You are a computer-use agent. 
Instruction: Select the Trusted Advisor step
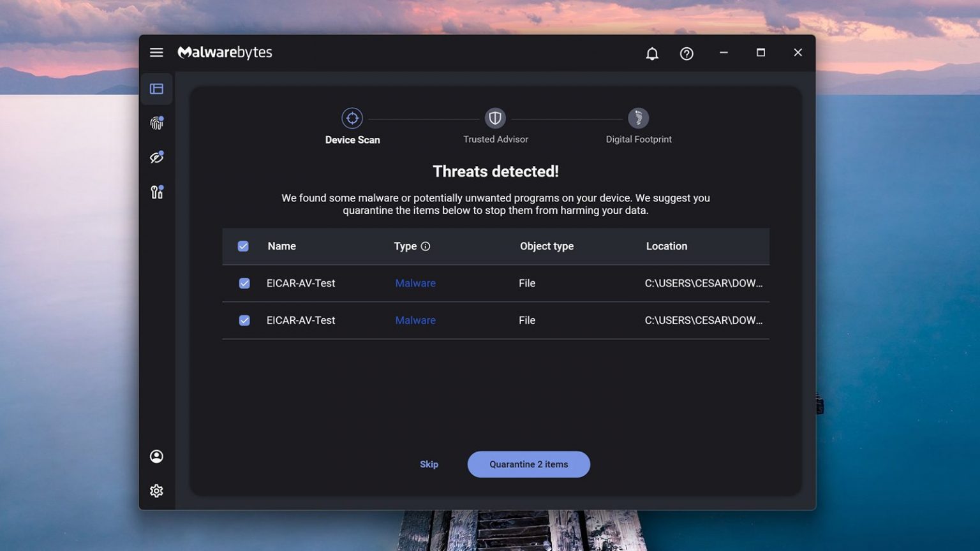495,119
